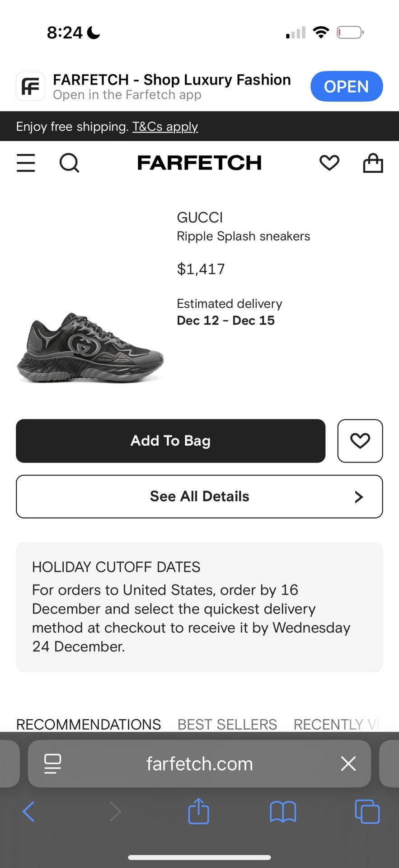Open the T&Cs apply link
399x868 pixels.
165,127
